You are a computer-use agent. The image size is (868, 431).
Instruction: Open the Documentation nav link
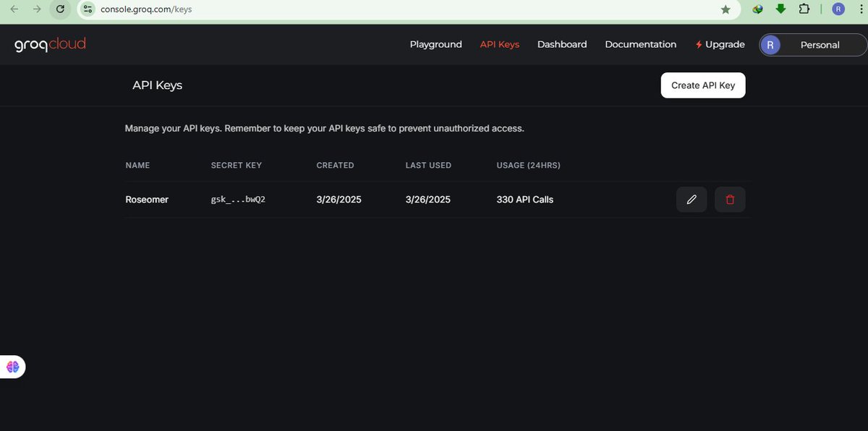641,44
